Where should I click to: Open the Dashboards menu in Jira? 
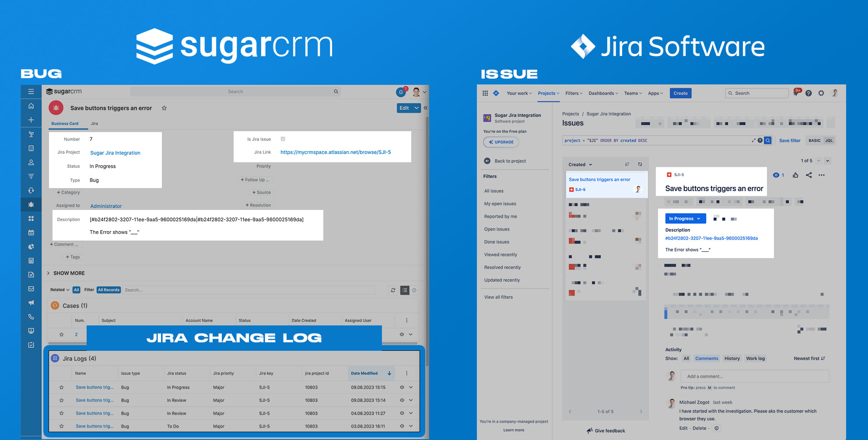[603, 93]
